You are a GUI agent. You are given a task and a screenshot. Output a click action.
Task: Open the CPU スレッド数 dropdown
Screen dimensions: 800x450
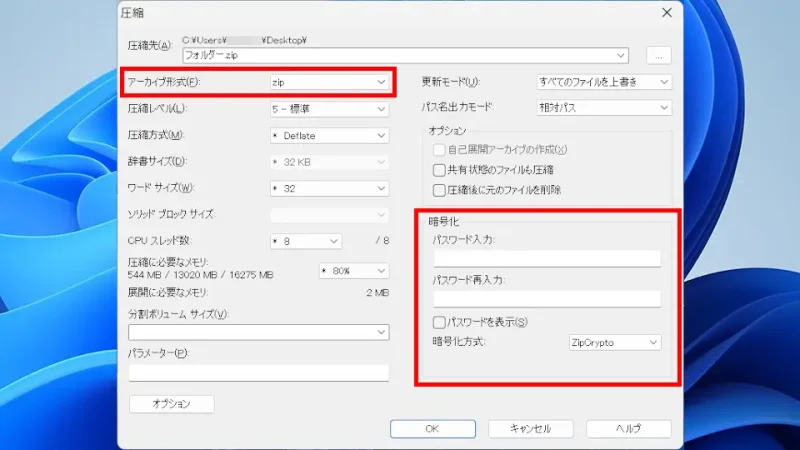[x=305, y=241]
